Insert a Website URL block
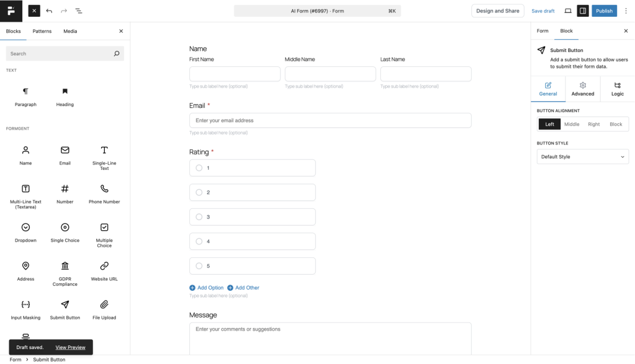Viewport: 635px width, 364px height. 104,272
